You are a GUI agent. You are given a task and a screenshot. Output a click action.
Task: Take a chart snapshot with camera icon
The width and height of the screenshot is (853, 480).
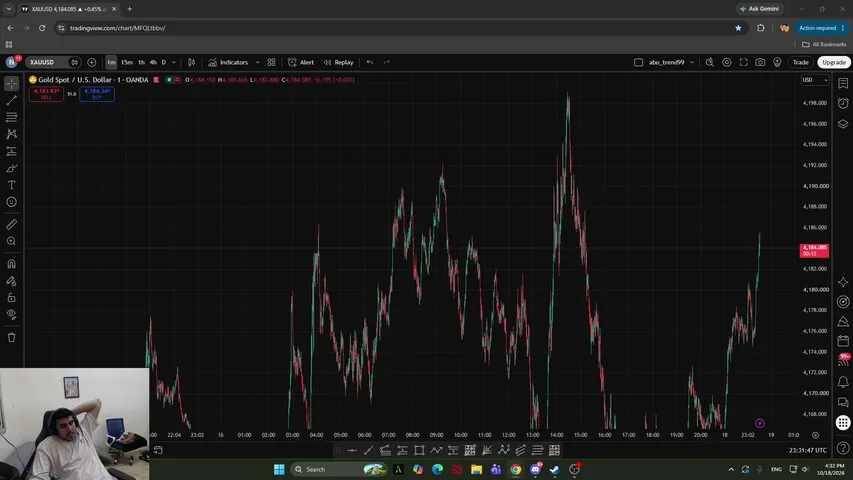[x=761, y=62]
